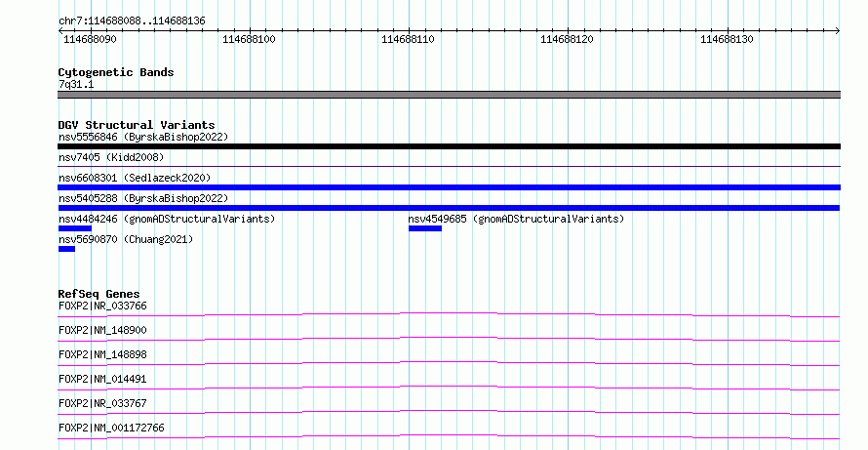Click the magenta FOXP2|NR_033766 intron line
The image size is (868, 450).
click(449, 314)
